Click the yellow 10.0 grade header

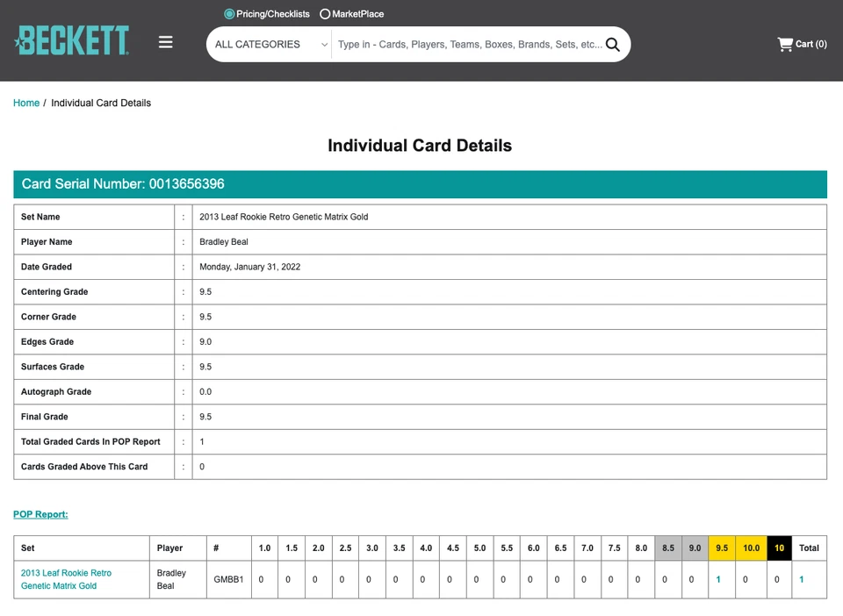(751, 548)
